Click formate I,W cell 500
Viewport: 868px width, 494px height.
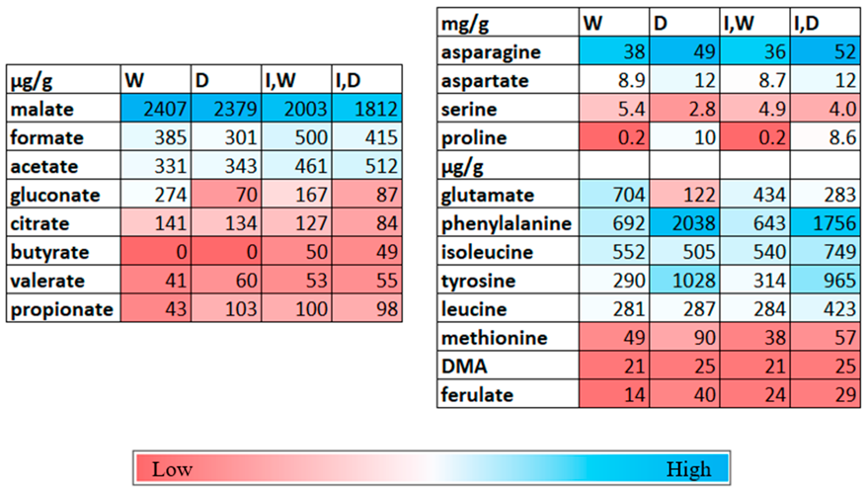(296, 137)
